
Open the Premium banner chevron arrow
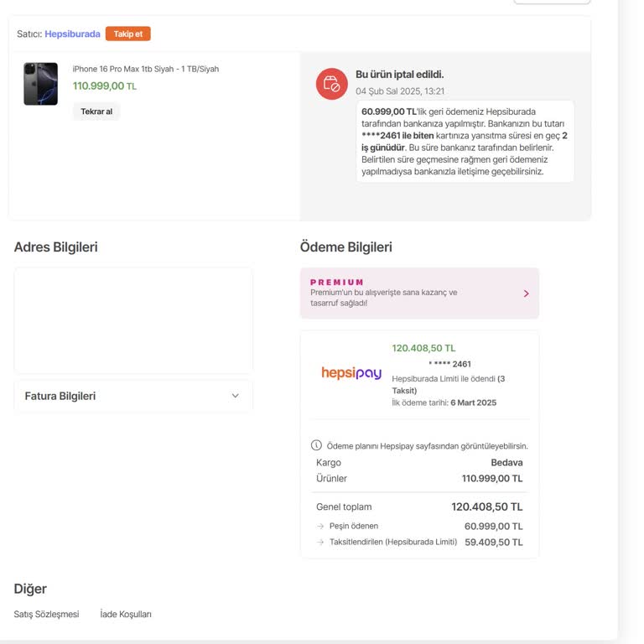click(x=526, y=293)
